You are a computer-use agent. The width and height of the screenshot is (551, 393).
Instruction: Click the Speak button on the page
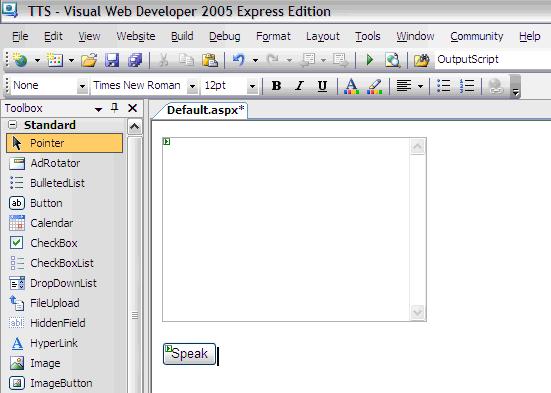coord(189,354)
